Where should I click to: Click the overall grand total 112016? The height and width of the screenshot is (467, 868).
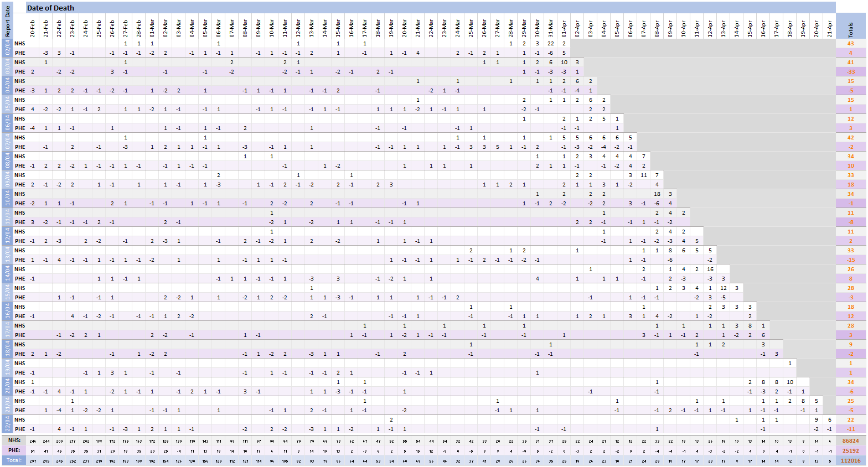pos(851,460)
